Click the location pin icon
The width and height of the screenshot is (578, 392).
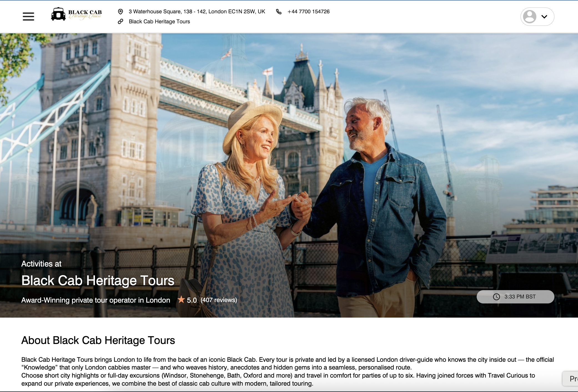pyautogui.click(x=120, y=12)
